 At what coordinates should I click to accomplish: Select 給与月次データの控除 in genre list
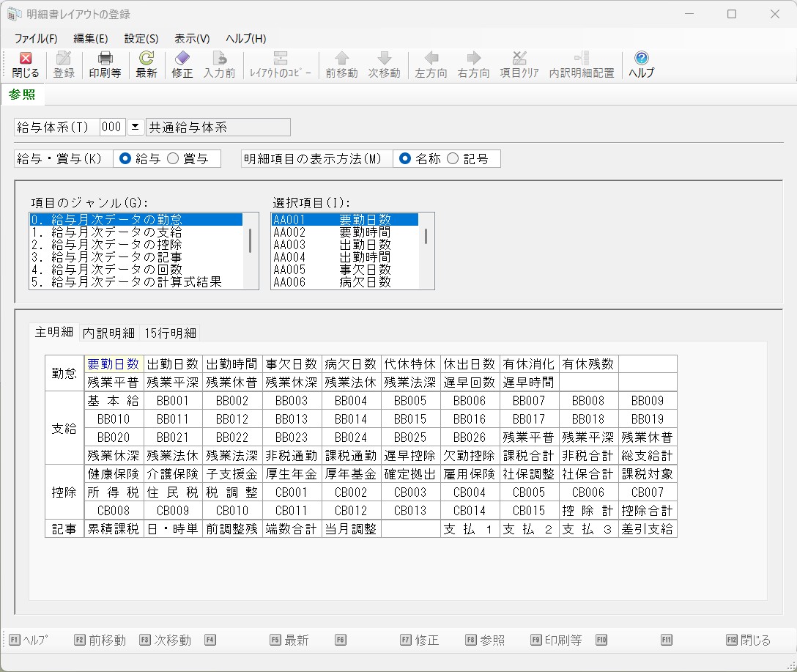click(116, 245)
